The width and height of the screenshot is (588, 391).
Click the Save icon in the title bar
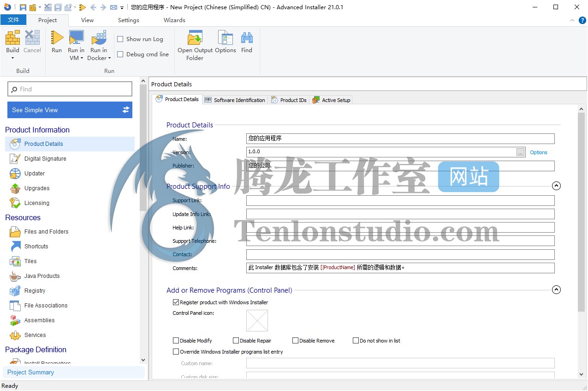(x=23, y=7)
